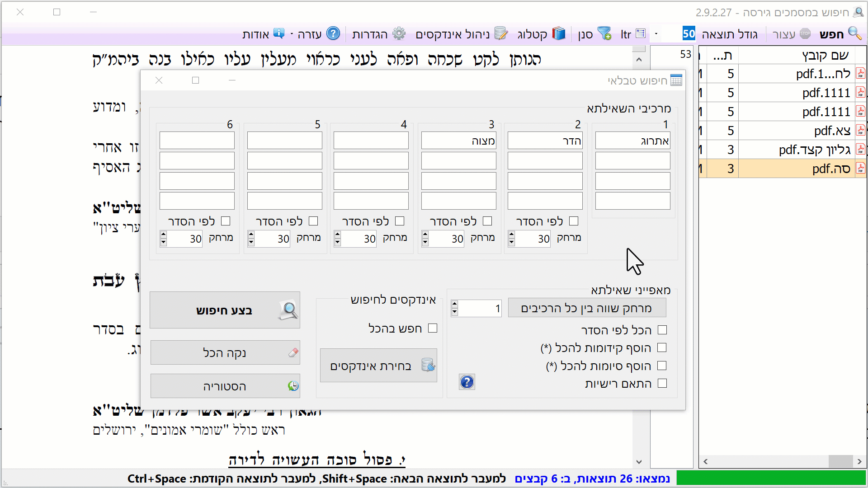The width and height of the screenshot is (868, 488).
Task: Open the קטלוג catalog books icon
Action: [x=560, y=33]
